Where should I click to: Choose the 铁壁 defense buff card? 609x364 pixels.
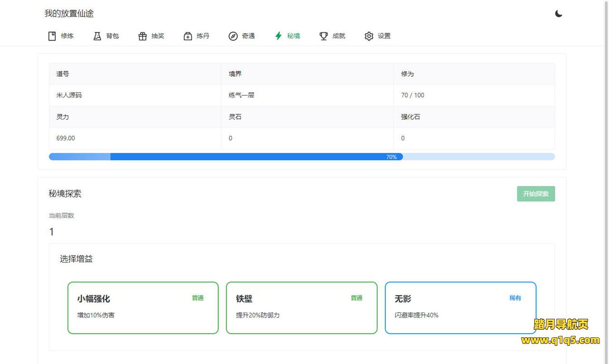302,308
